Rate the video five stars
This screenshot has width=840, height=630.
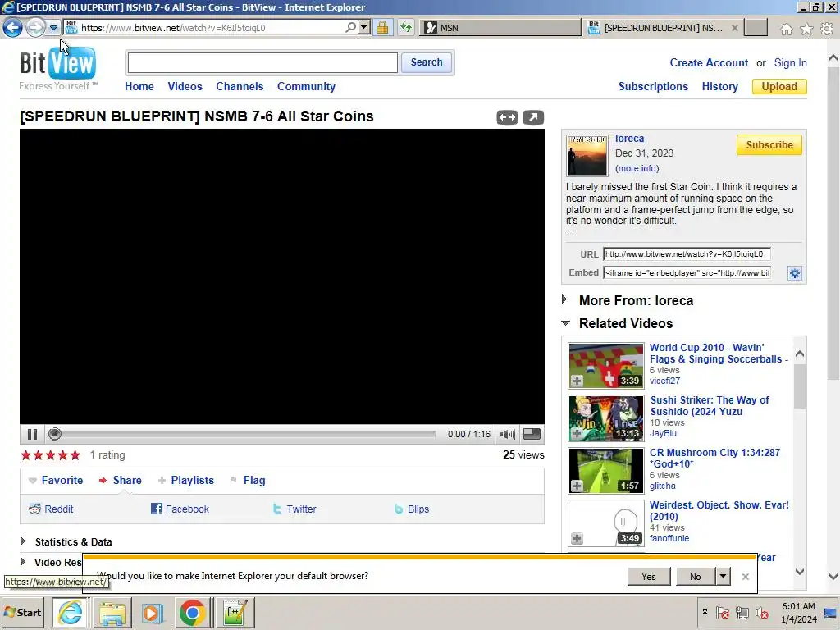(x=75, y=455)
